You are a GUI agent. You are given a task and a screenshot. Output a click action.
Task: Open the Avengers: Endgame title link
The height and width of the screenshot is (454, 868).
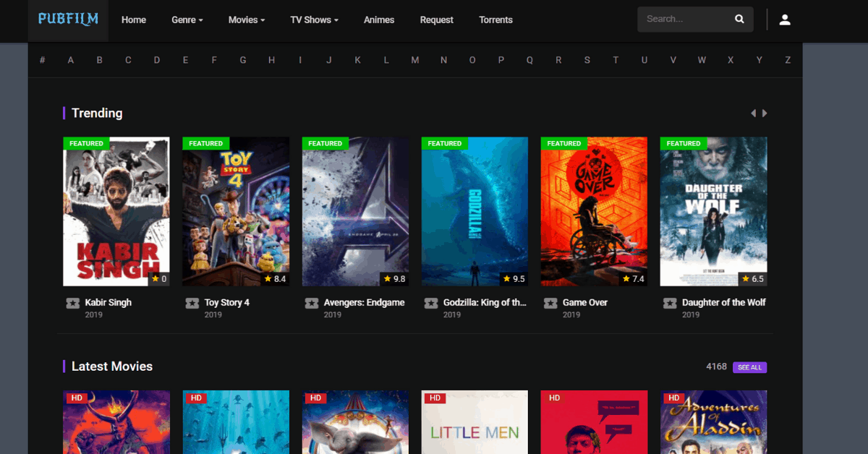pyautogui.click(x=365, y=303)
